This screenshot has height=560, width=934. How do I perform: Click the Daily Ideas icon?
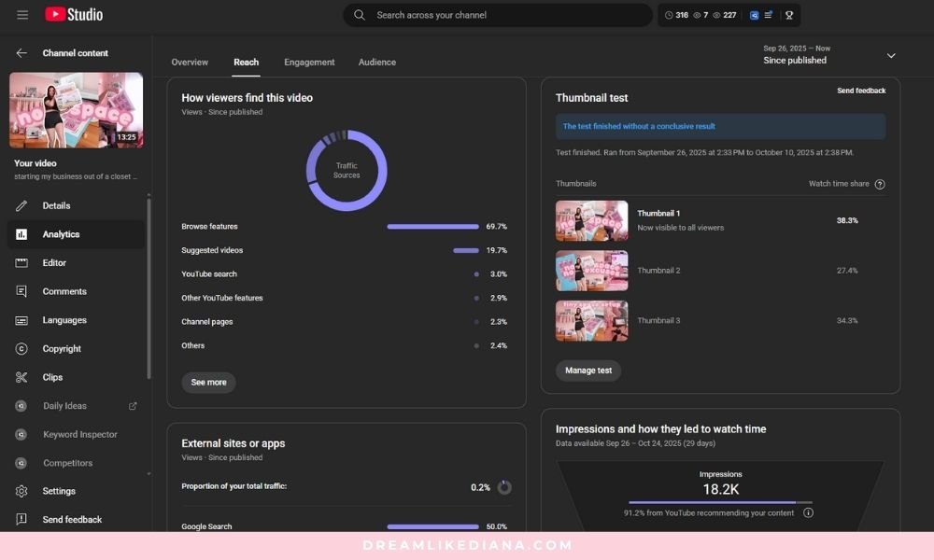coord(21,406)
